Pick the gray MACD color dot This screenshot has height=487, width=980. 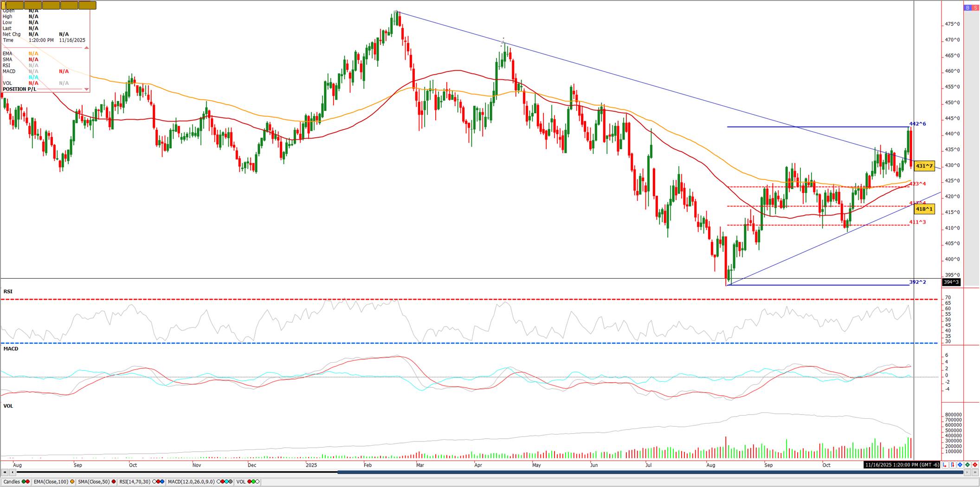click(230, 482)
